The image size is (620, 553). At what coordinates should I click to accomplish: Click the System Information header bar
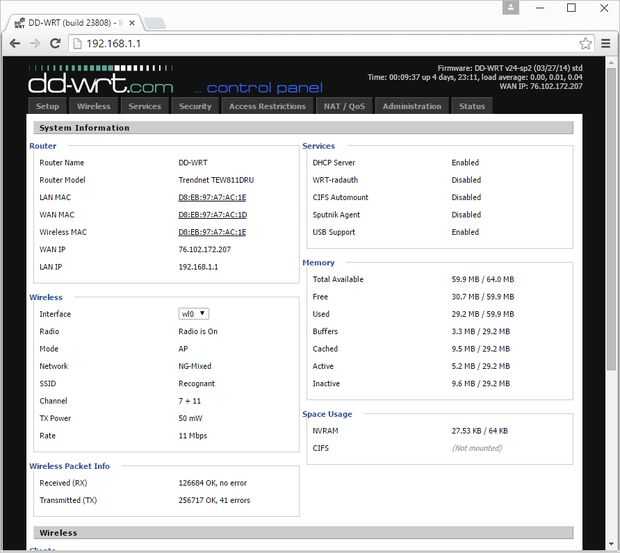click(x=303, y=128)
